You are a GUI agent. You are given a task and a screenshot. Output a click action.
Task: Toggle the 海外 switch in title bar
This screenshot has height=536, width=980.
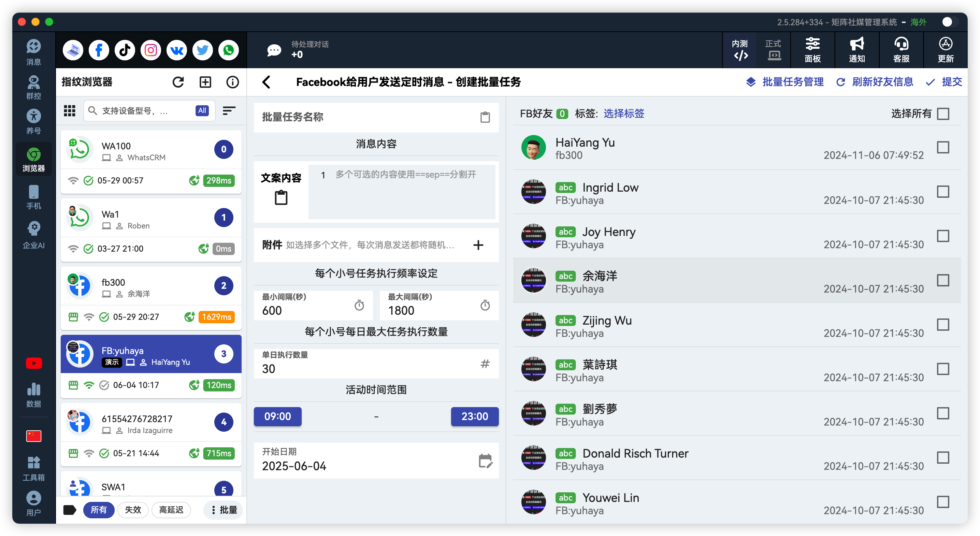click(949, 22)
